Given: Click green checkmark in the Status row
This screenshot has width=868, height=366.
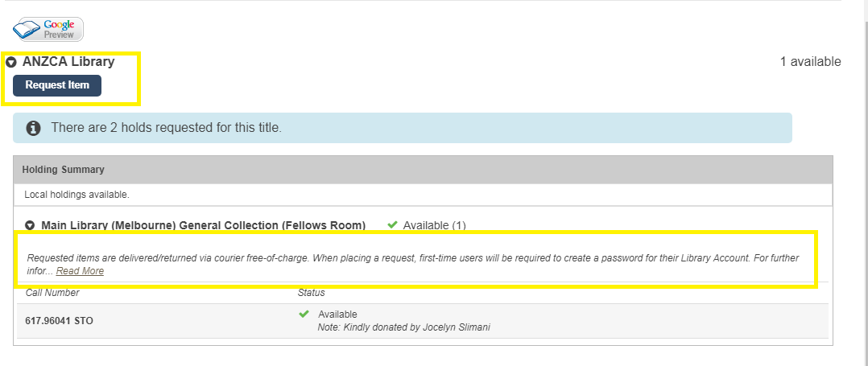Looking at the screenshot, I should [304, 314].
